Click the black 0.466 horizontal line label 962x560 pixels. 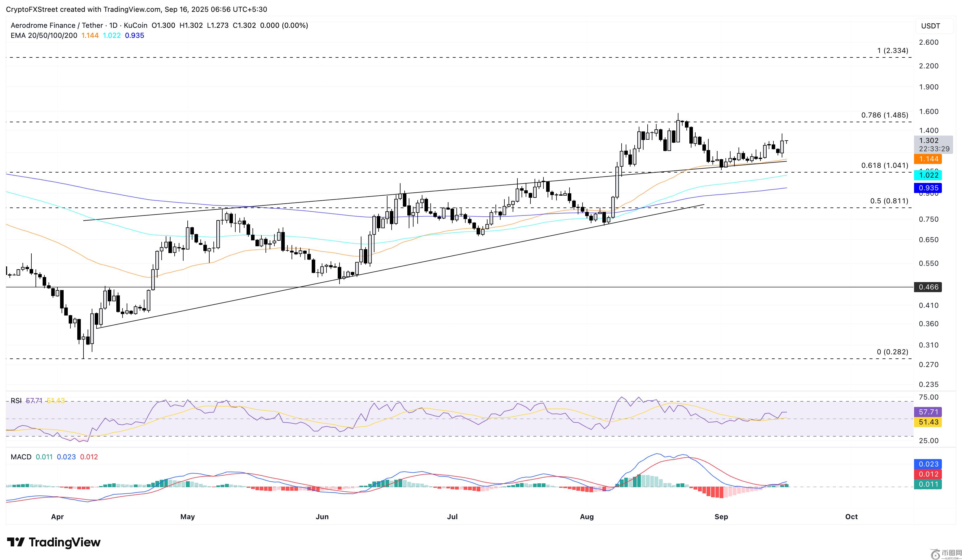click(x=928, y=287)
